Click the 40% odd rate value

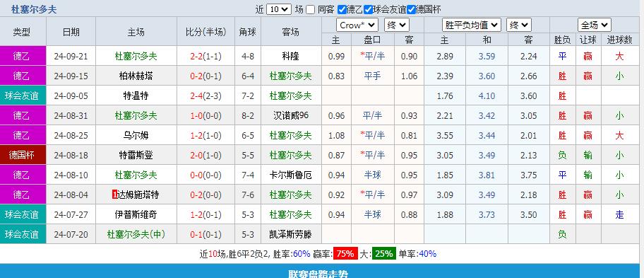pyautogui.click(x=427, y=254)
